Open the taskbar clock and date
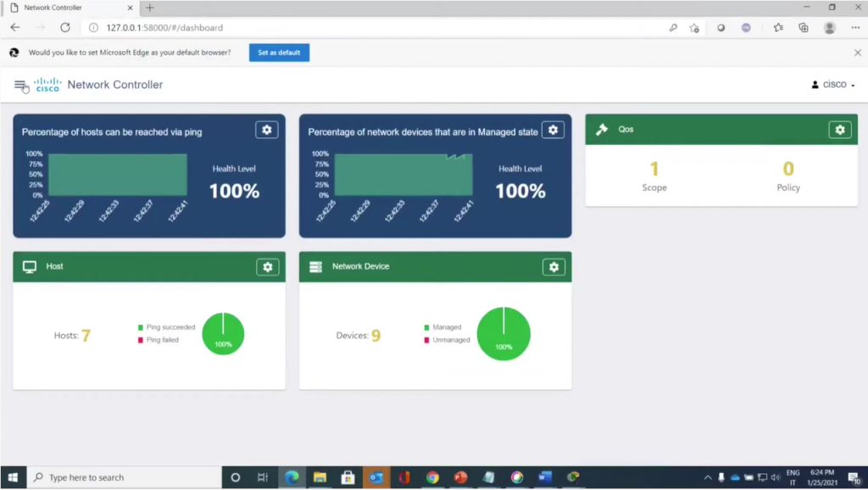Viewport: 868px width, 490px height. (x=822, y=477)
